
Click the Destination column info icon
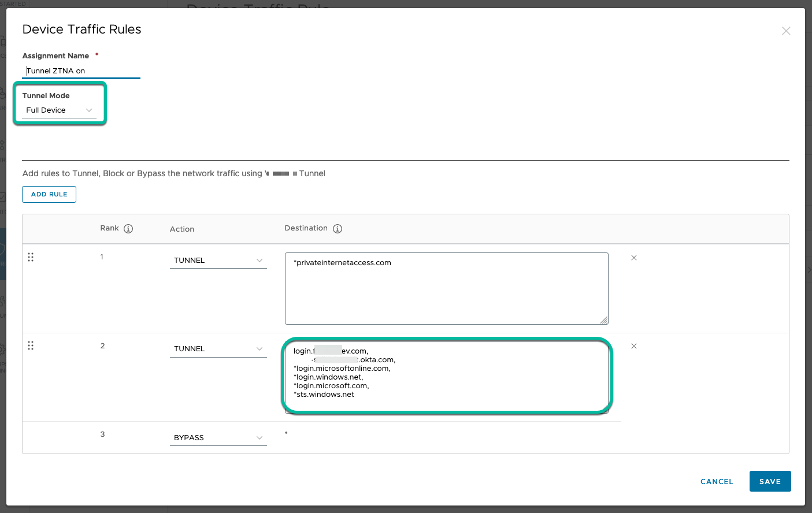[x=337, y=228]
